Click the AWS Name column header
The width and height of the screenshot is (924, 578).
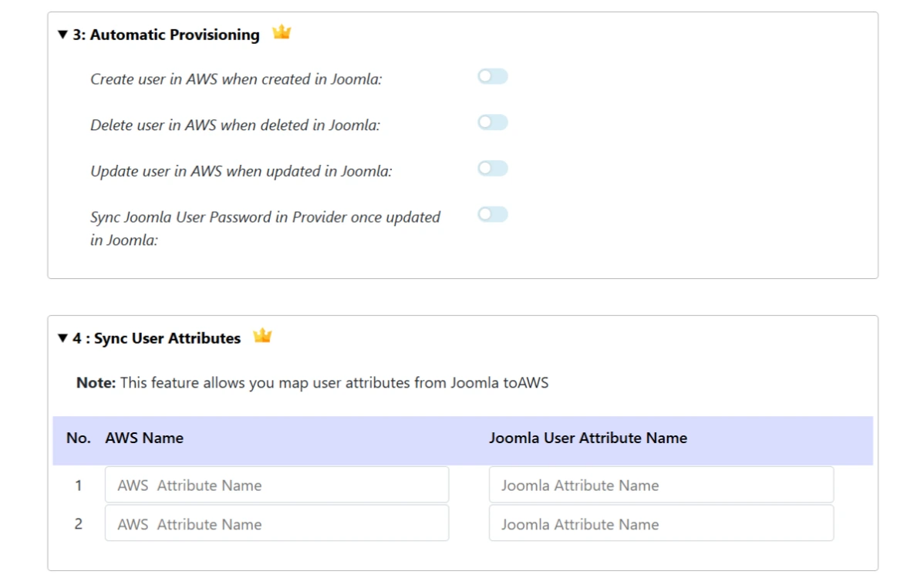click(144, 438)
